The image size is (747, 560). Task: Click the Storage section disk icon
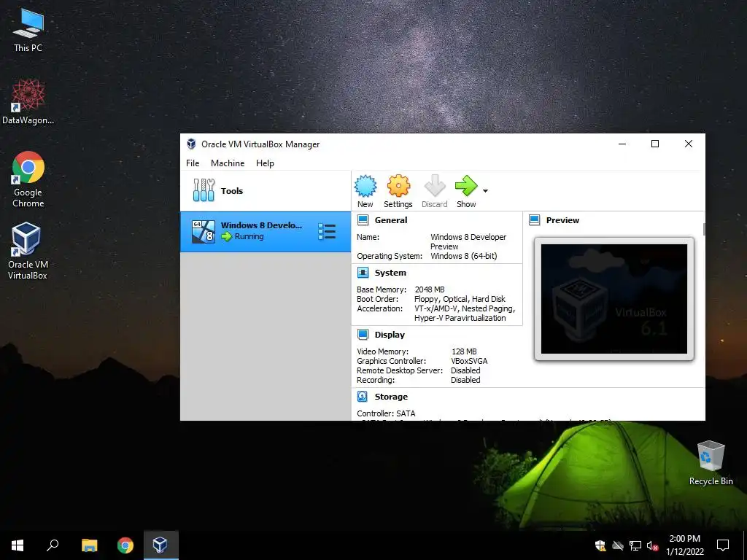click(x=363, y=396)
